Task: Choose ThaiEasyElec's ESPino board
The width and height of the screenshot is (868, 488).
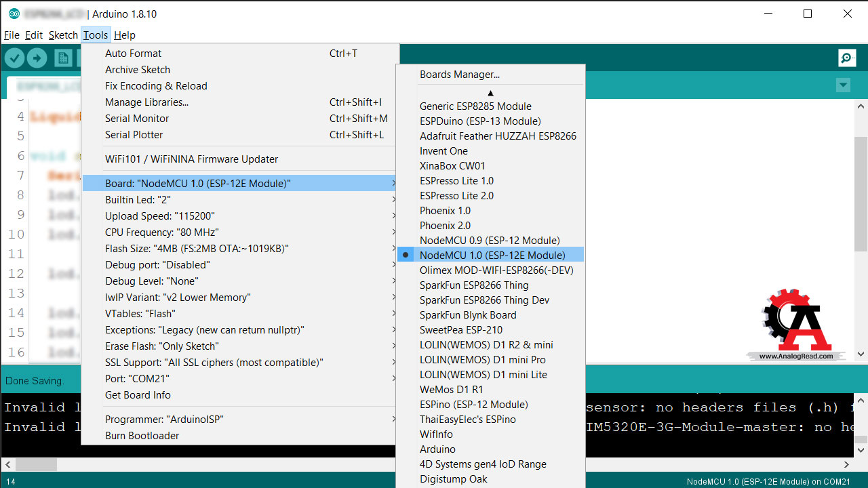Action: pyautogui.click(x=490, y=419)
